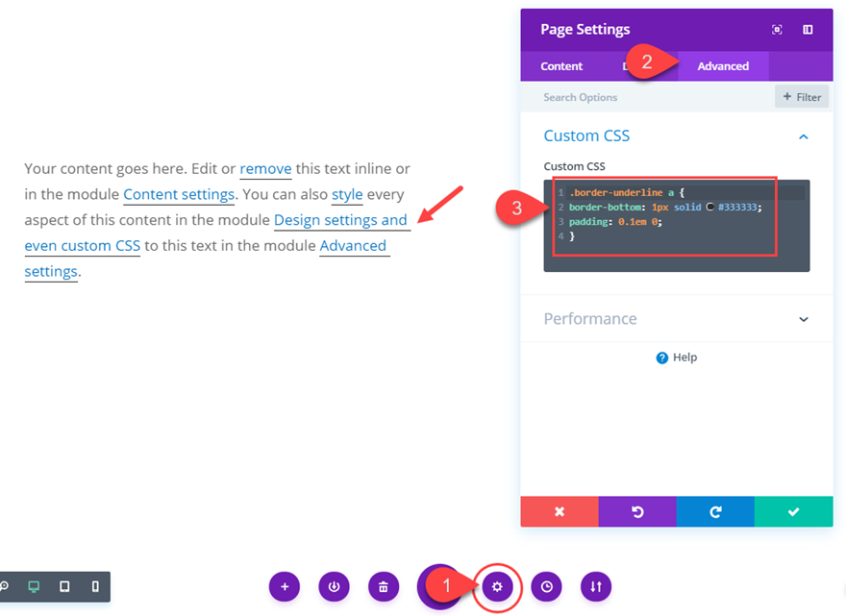This screenshot has width=846, height=616.
Task: Click the 'settings' link ending the paragraph
Action: [51, 271]
